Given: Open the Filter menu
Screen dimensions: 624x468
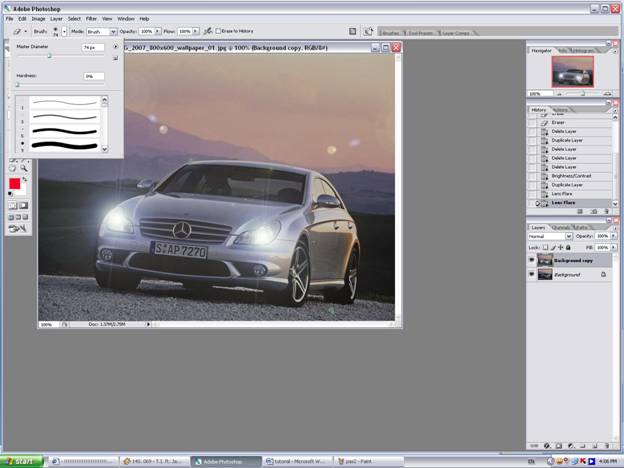Looking at the screenshot, I should point(91,18).
